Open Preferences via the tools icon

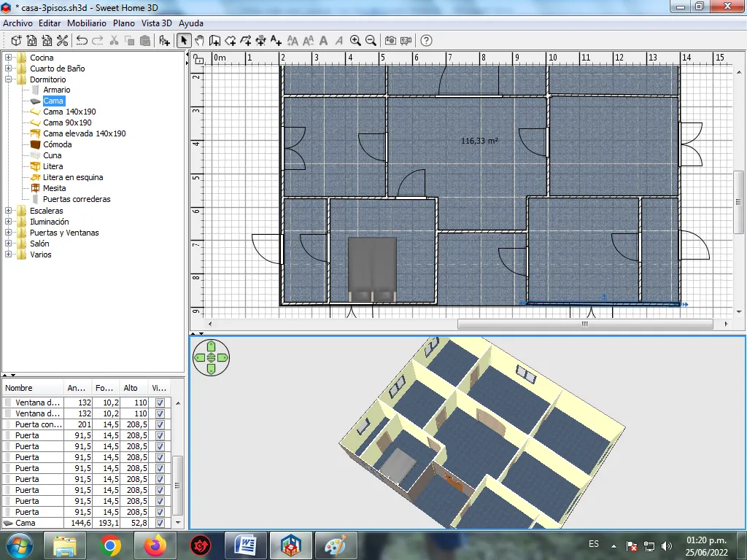point(62,41)
